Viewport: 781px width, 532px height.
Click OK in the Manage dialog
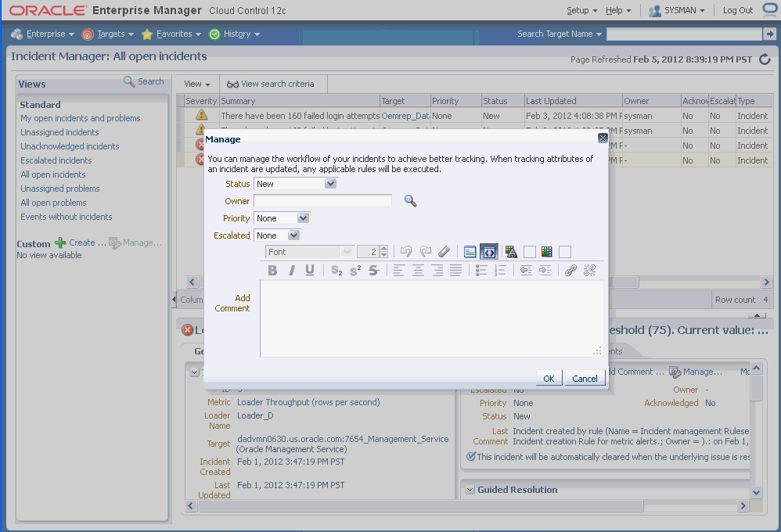(549, 378)
